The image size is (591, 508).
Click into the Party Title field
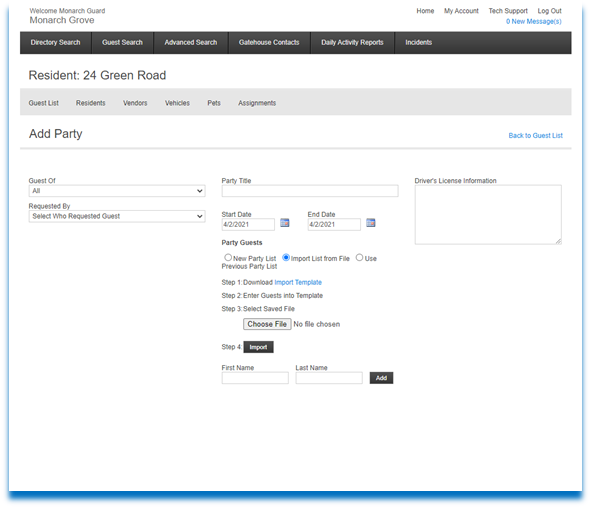point(310,191)
